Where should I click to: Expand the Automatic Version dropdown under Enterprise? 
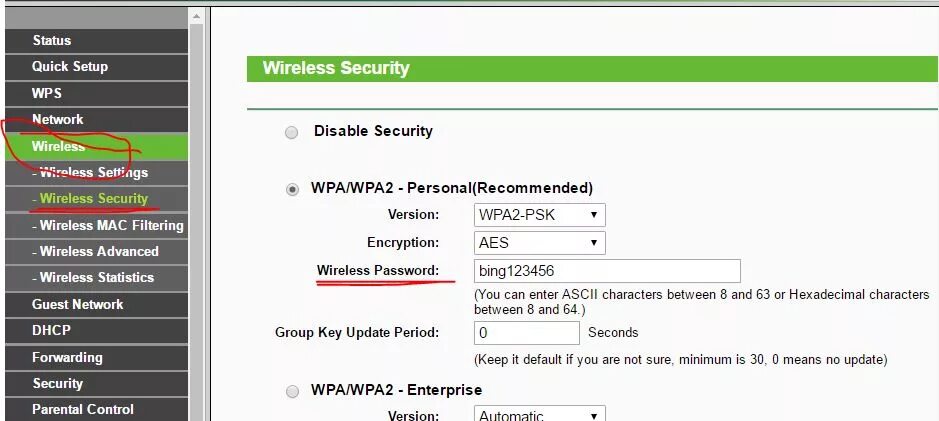pos(540,414)
